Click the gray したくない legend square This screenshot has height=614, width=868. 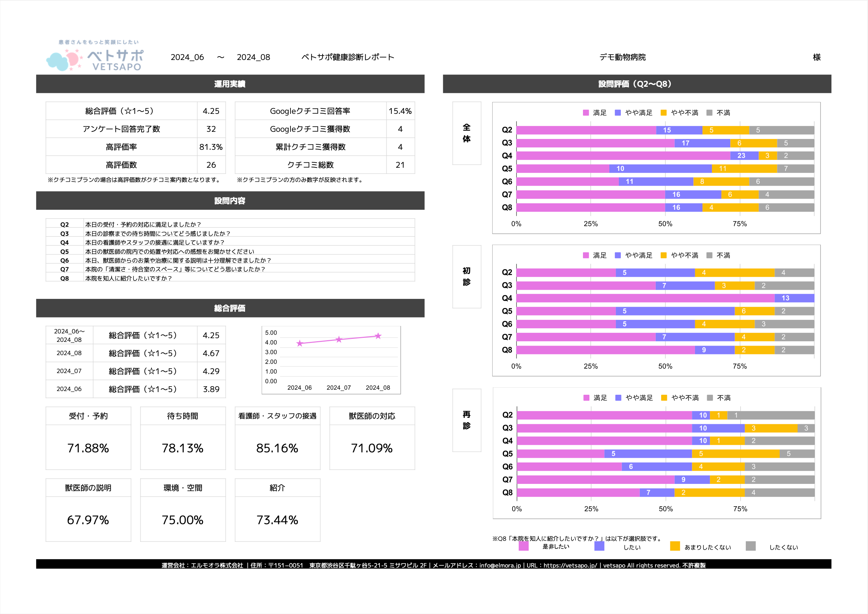point(751,546)
